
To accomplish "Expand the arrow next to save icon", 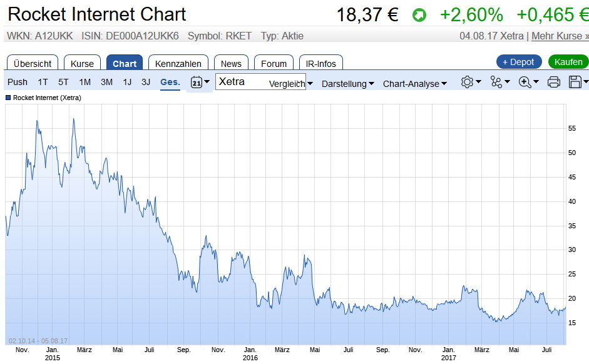I will [586, 81].
